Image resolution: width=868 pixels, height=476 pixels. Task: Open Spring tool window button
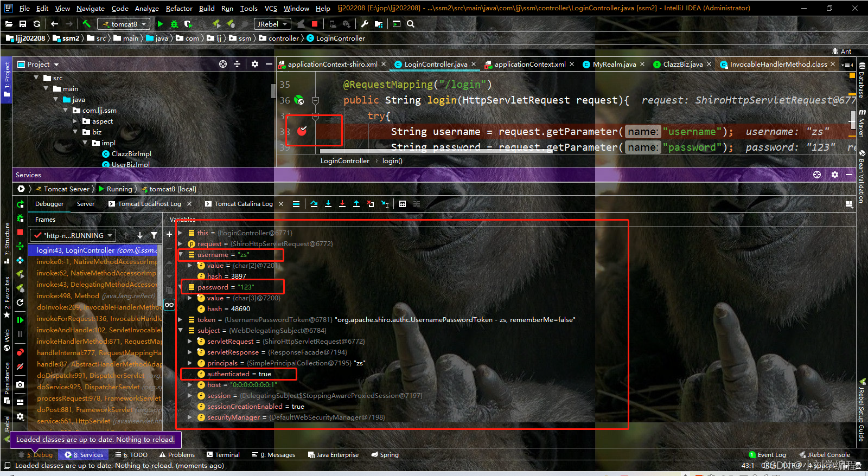point(385,455)
